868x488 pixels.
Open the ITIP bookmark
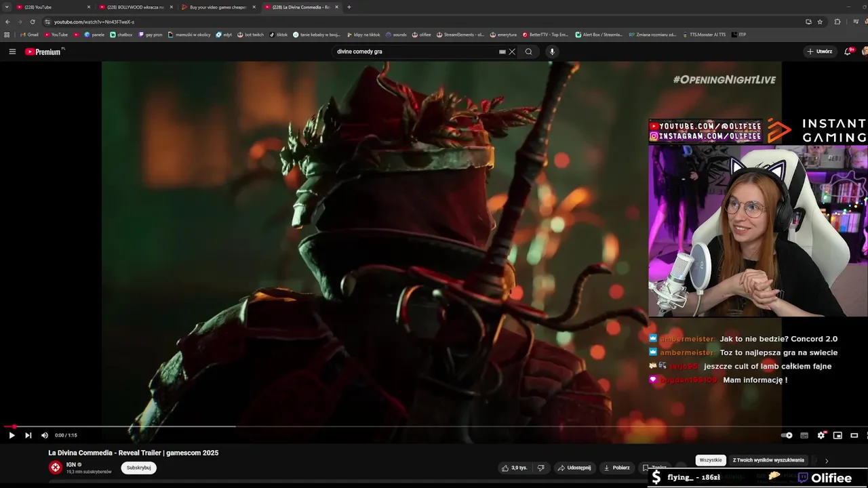click(x=739, y=35)
